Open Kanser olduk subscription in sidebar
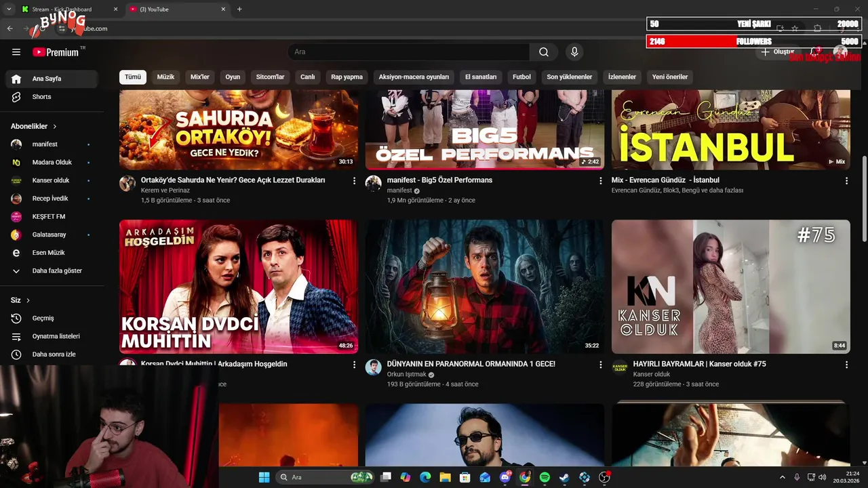 click(52, 180)
